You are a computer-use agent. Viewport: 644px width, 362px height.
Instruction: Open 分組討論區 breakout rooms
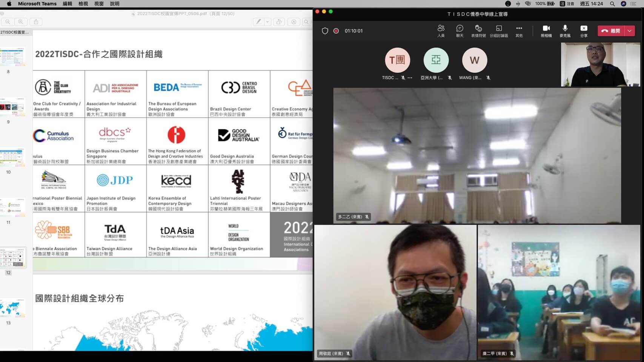tap(499, 31)
